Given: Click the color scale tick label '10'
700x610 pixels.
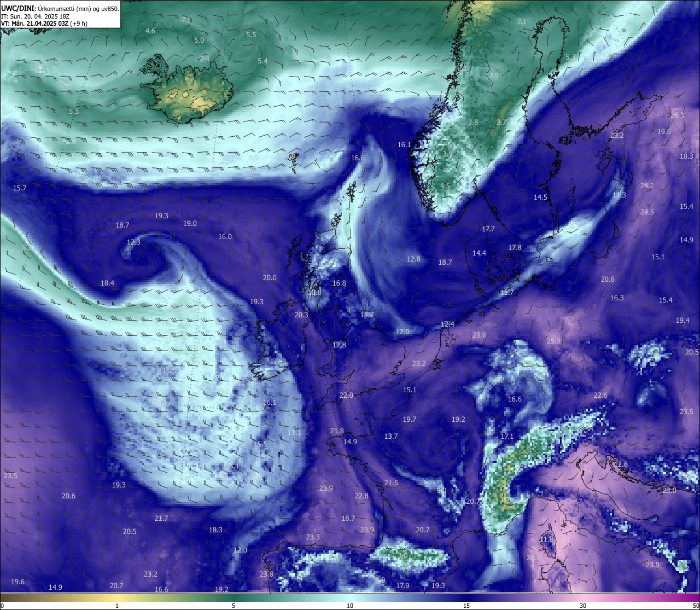Looking at the screenshot, I should coord(350,606).
